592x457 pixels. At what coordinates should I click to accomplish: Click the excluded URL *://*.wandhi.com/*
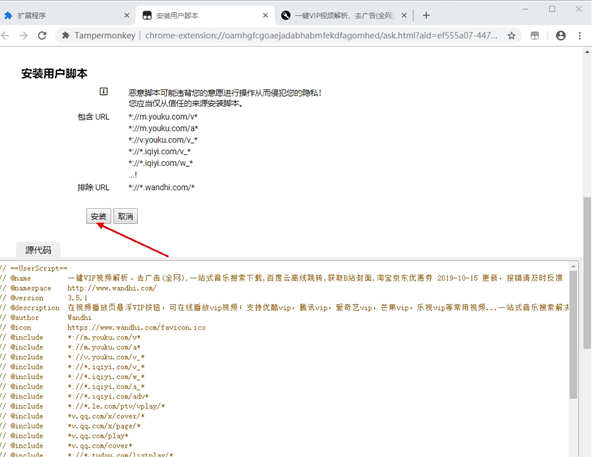tap(161, 187)
